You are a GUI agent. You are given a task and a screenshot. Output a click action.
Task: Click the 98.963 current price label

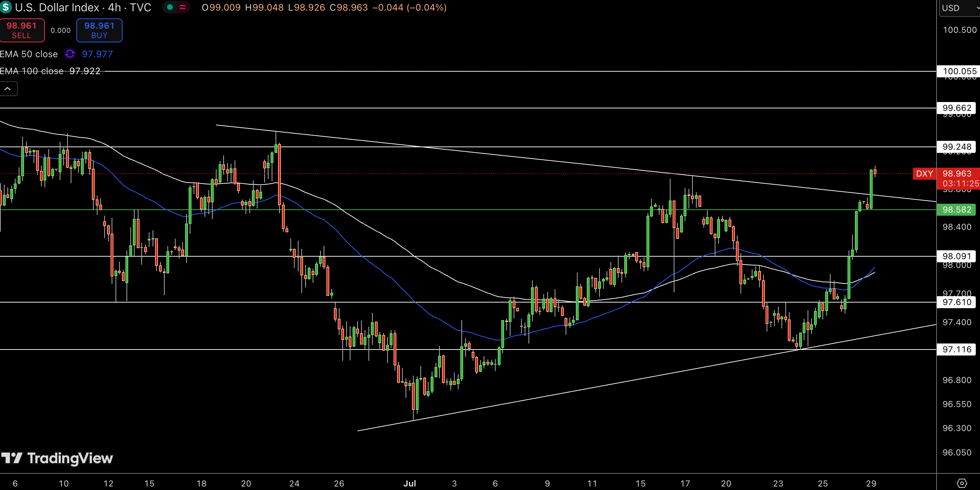tap(957, 174)
